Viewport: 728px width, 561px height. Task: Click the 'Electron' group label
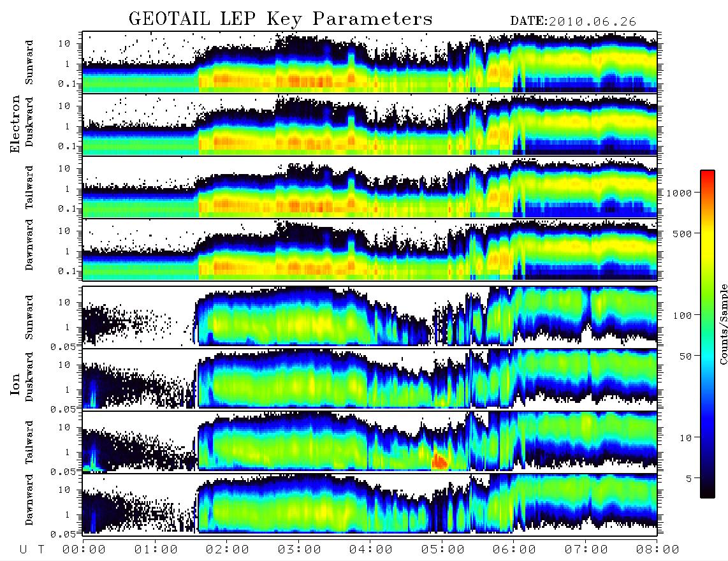tap(15, 124)
